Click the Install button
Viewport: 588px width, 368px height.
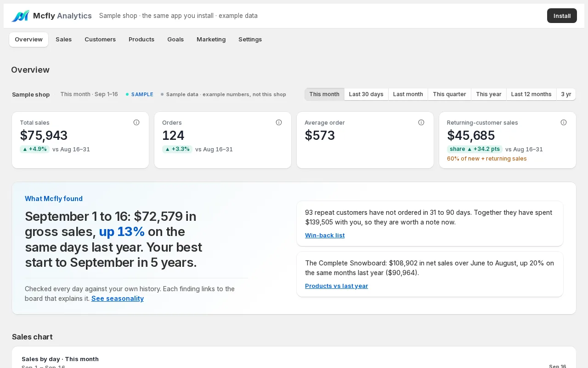562,16
